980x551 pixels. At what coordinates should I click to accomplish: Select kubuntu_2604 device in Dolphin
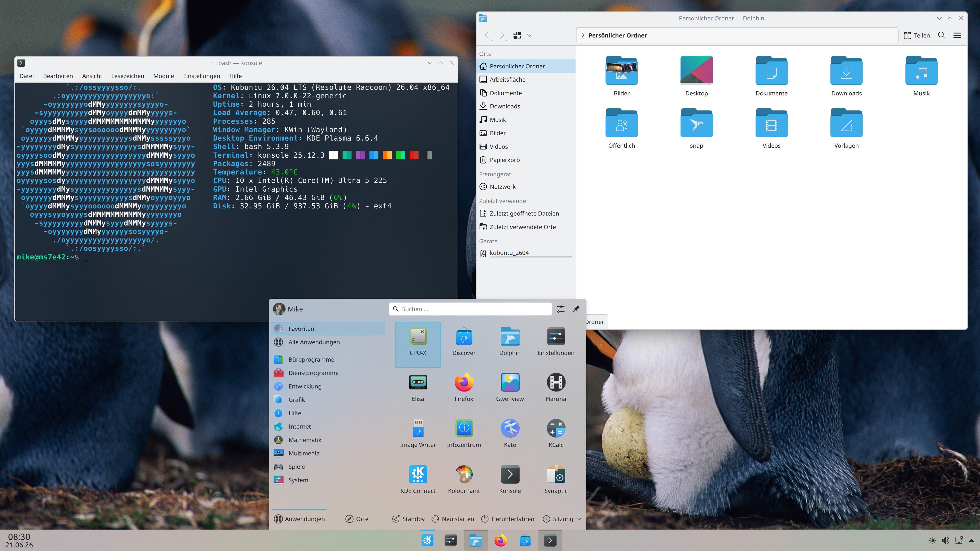(x=526, y=253)
